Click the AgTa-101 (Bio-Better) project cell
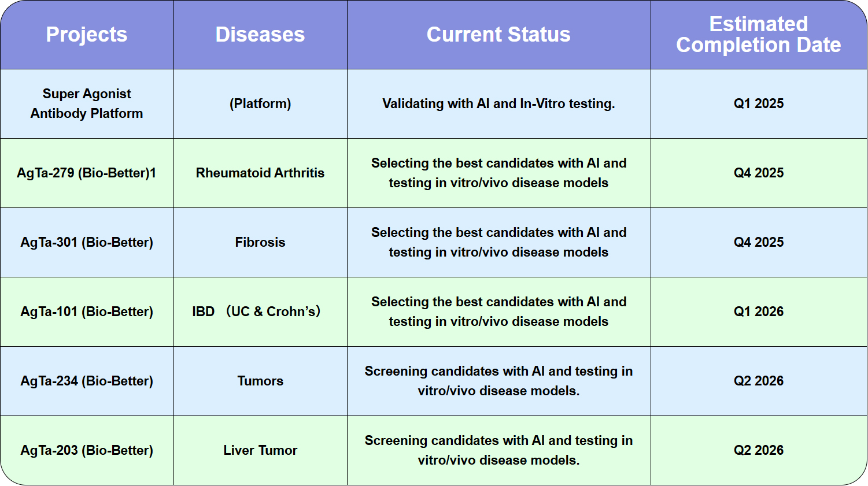The image size is (868, 486). pyautogui.click(x=87, y=311)
